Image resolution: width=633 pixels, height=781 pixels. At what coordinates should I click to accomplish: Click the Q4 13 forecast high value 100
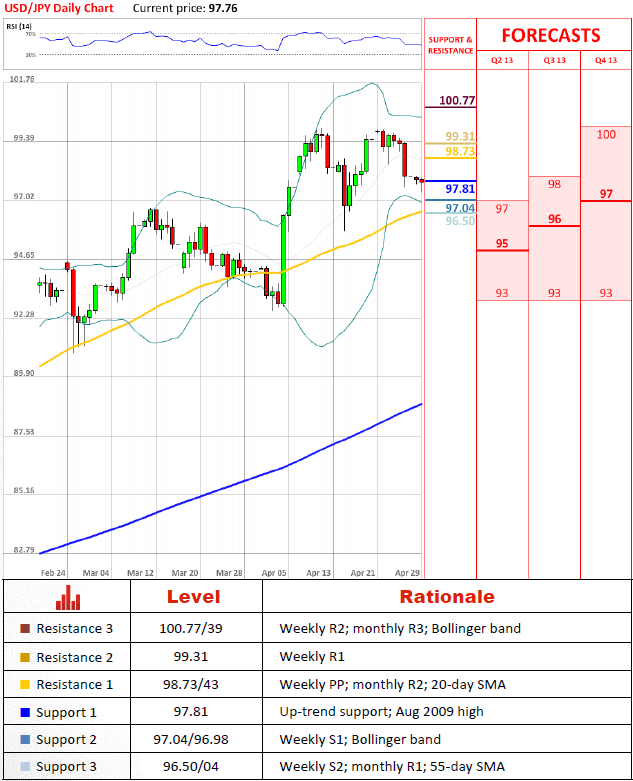(606, 134)
